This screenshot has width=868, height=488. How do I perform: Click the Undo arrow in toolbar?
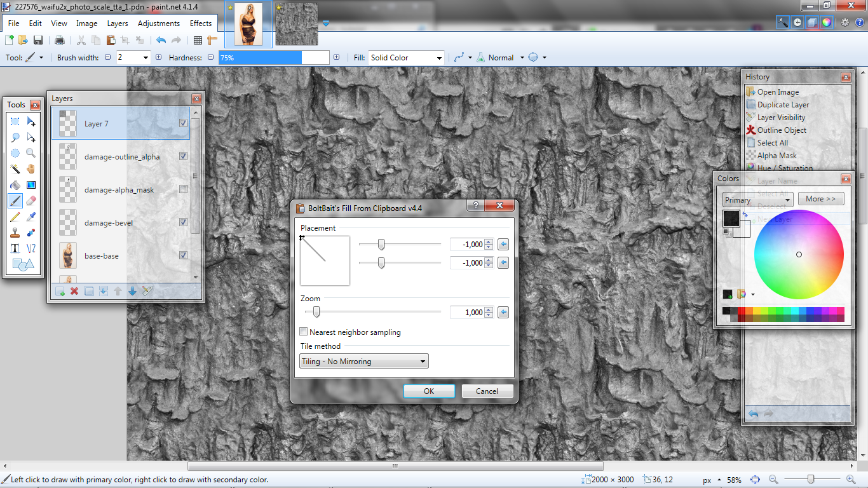click(x=161, y=40)
